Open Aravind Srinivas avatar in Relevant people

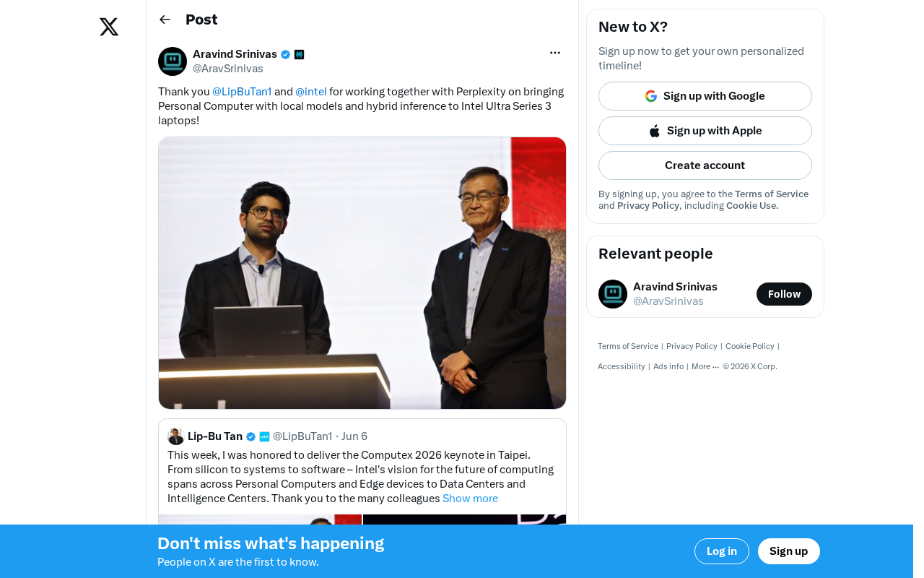(x=613, y=294)
